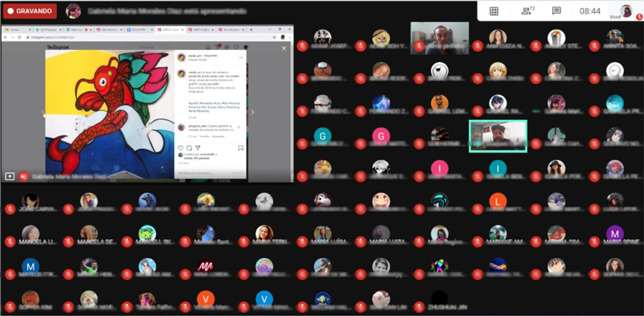The width and height of the screenshot is (644, 316).
Task: Click the presenter's avatar in the top bar
Action: click(x=73, y=11)
